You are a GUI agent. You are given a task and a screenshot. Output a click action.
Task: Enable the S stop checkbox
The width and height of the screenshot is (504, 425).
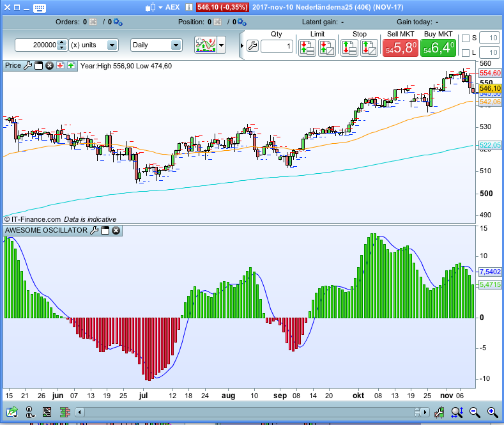466,38
